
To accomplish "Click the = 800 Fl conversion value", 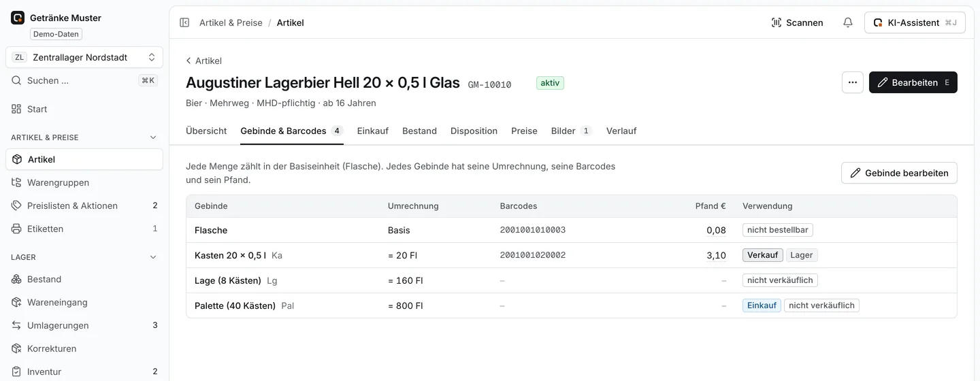I will (406, 305).
